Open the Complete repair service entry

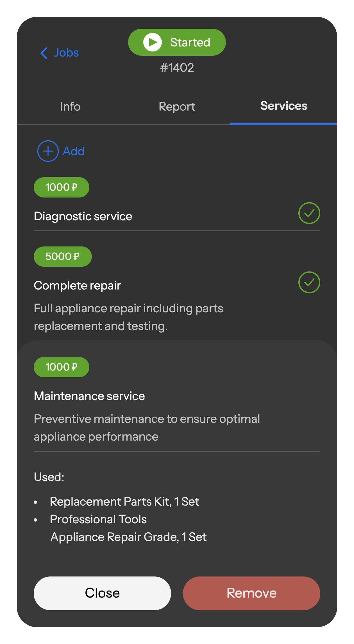click(77, 286)
